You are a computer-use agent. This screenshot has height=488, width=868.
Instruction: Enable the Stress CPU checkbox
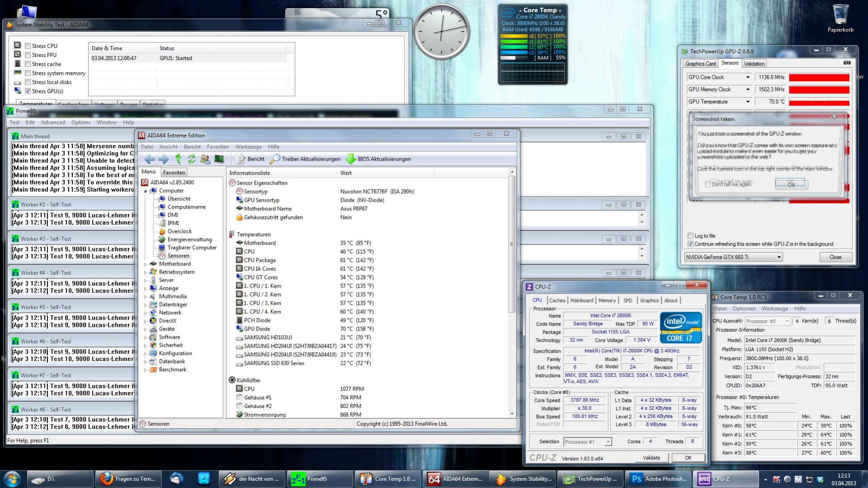click(28, 46)
